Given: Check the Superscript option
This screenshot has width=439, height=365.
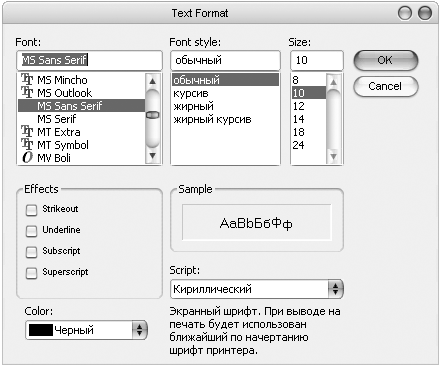Looking at the screenshot, I should point(31,273).
